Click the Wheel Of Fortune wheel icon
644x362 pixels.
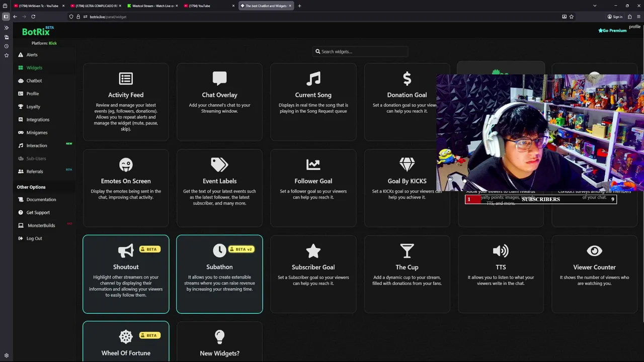coord(126,336)
